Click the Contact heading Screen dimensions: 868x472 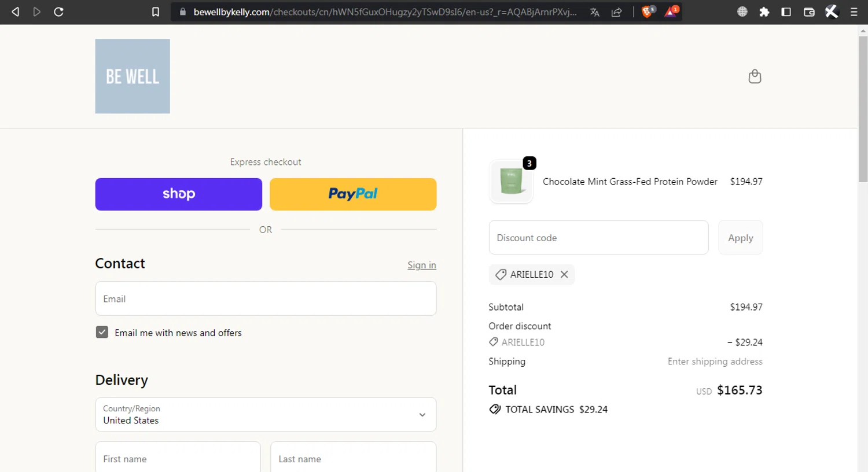pyautogui.click(x=120, y=263)
